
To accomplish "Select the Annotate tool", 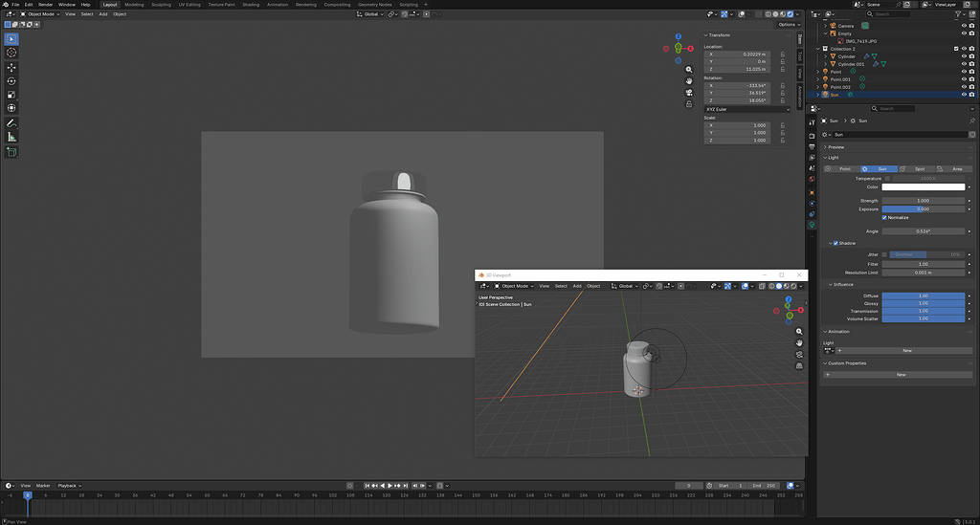I will tap(11, 123).
